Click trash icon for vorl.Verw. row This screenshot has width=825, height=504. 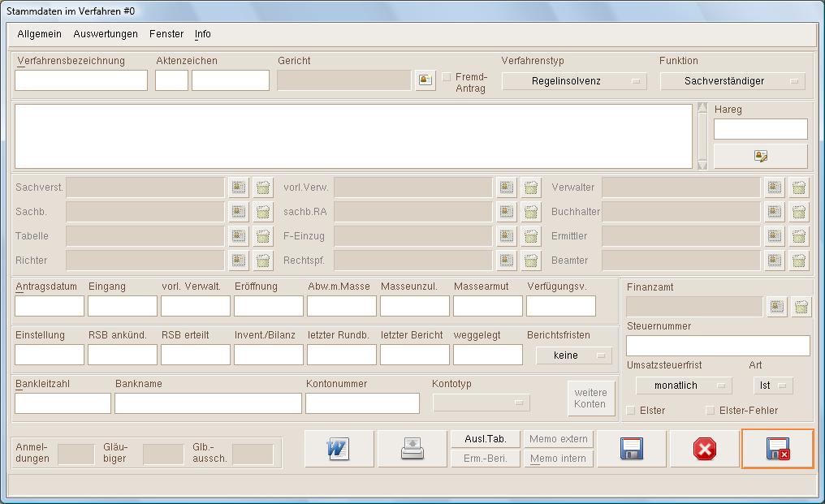(x=531, y=187)
